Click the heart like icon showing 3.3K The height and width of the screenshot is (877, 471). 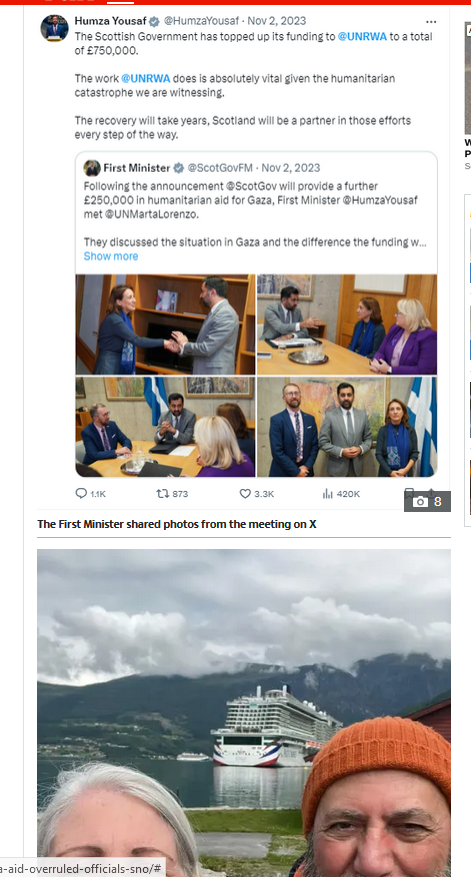[245, 494]
